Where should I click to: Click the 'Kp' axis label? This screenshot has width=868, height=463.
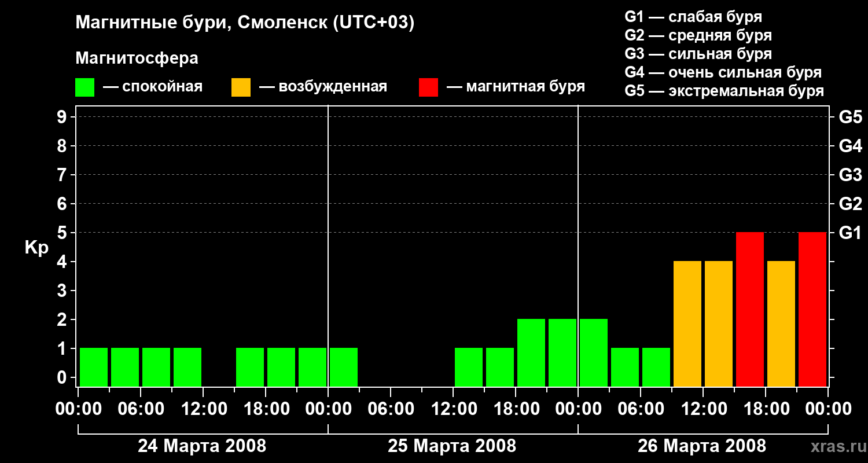(x=36, y=247)
